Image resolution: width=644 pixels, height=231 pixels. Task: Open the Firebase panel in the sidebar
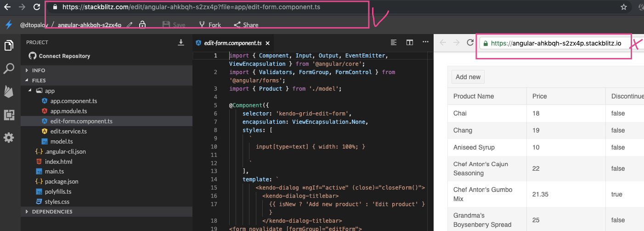pyautogui.click(x=9, y=92)
